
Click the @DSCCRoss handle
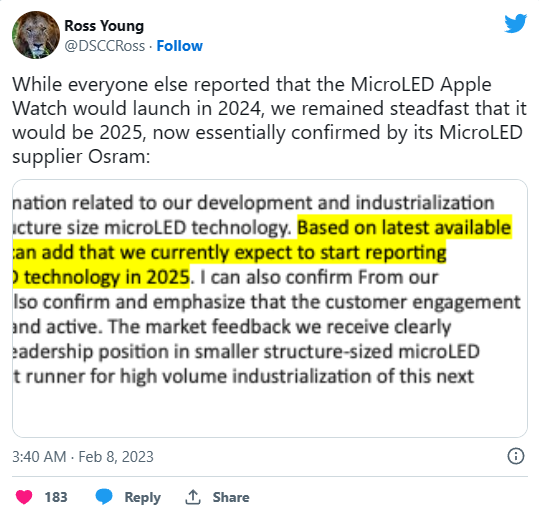[105, 46]
